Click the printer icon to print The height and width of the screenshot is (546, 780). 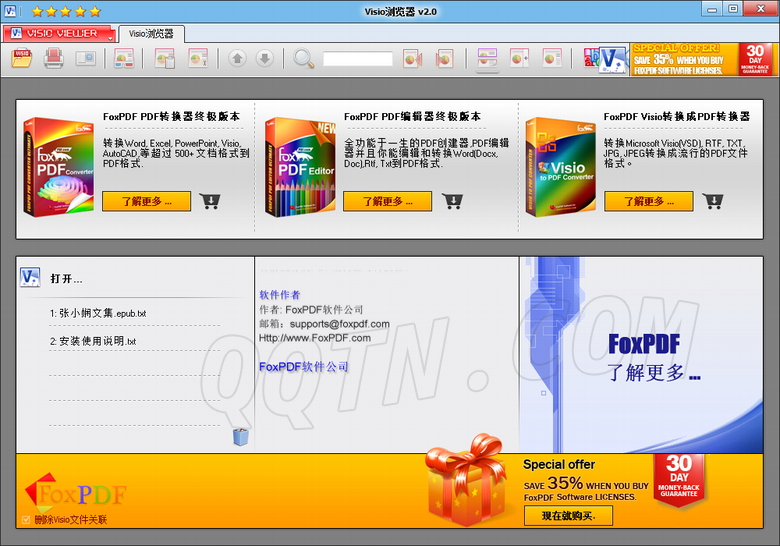[x=53, y=58]
